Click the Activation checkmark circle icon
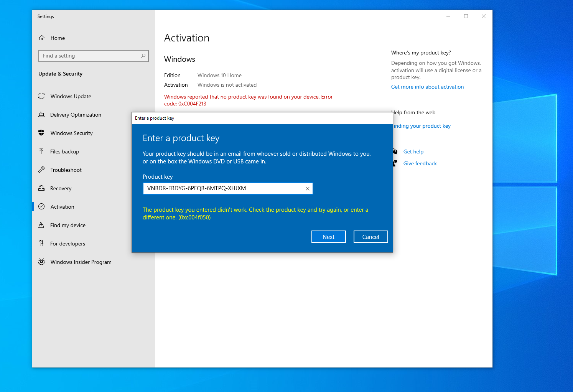 coord(41,207)
